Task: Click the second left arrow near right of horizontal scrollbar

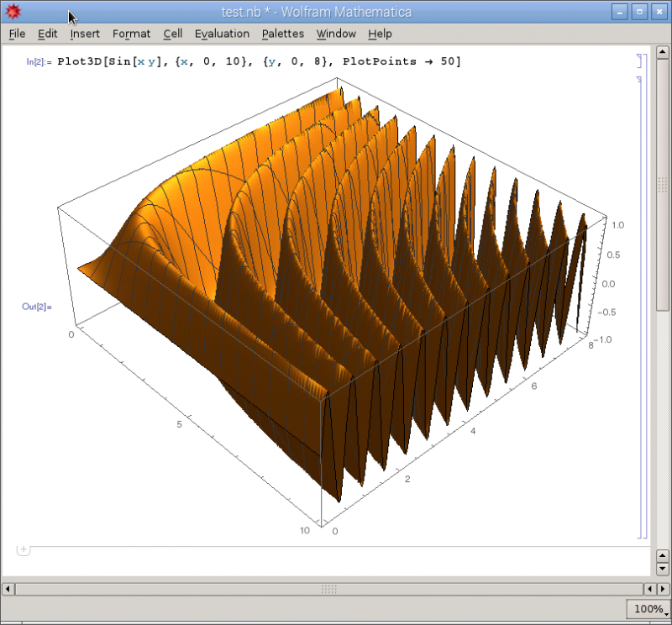Action: click(649, 589)
